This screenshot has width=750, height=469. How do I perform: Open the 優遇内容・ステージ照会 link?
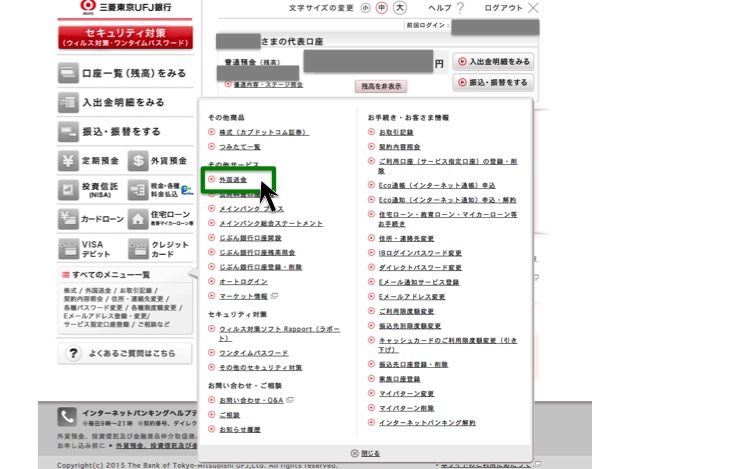point(268,85)
